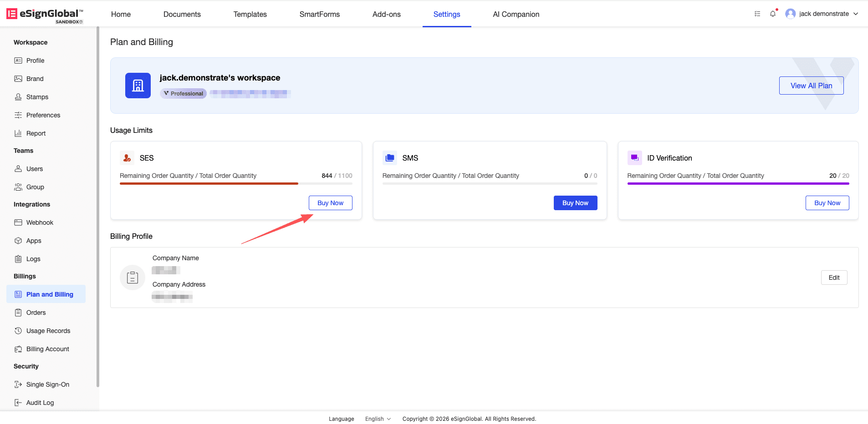Open Single Sign-On under Security
This screenshot has width=868, height=424.
[x=46, y=384]
